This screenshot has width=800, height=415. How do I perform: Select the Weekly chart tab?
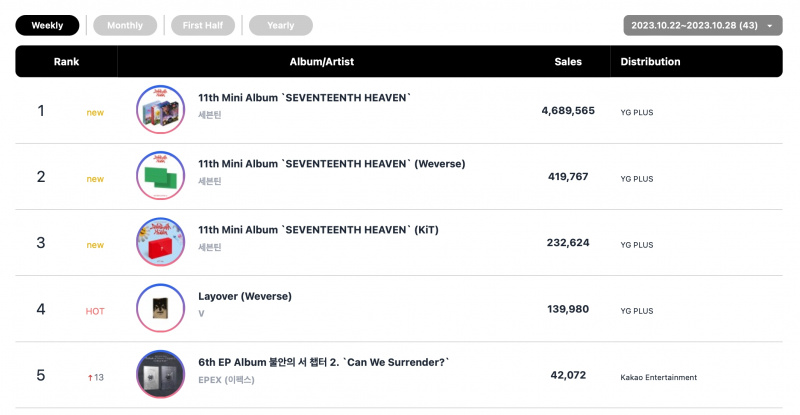[47, 26]
